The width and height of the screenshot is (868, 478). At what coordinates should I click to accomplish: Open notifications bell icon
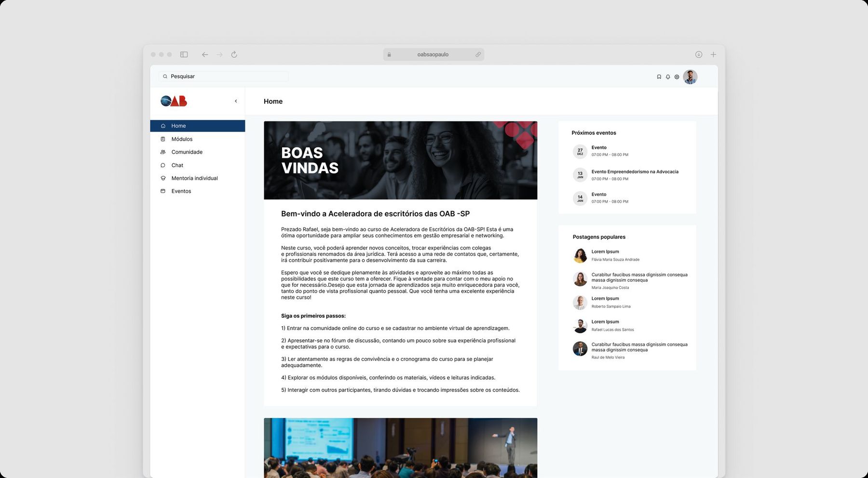(668, 77)
